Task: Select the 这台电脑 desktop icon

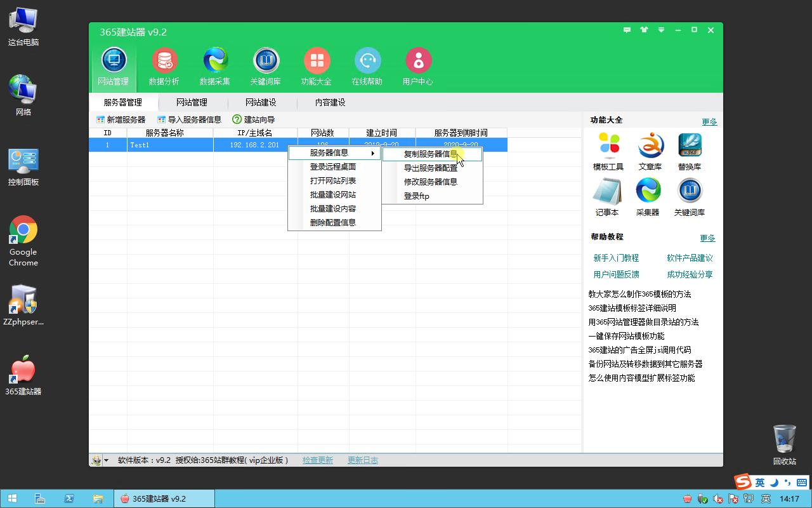Action: click(23, 27)
